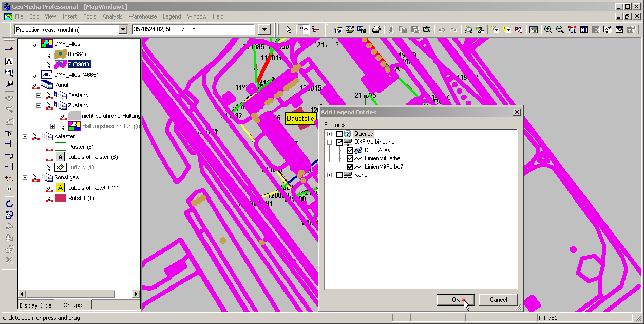Click the arrow Select Tool icon

[289, 30]
